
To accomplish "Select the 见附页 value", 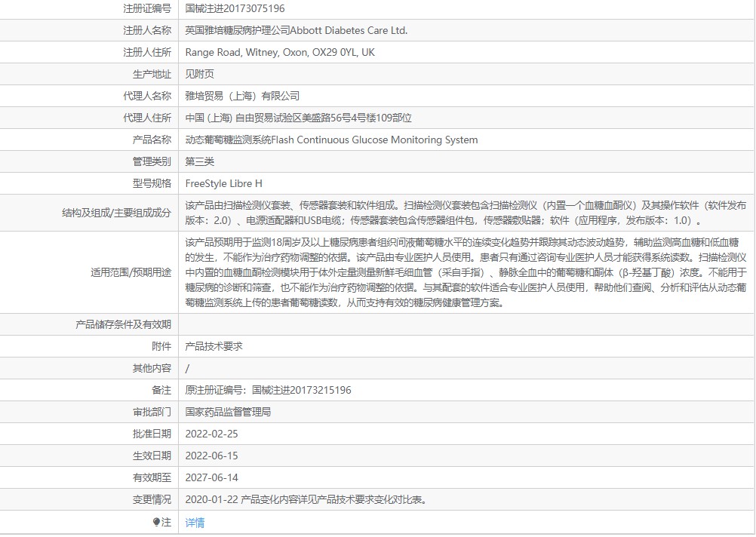I will point(200,74).
